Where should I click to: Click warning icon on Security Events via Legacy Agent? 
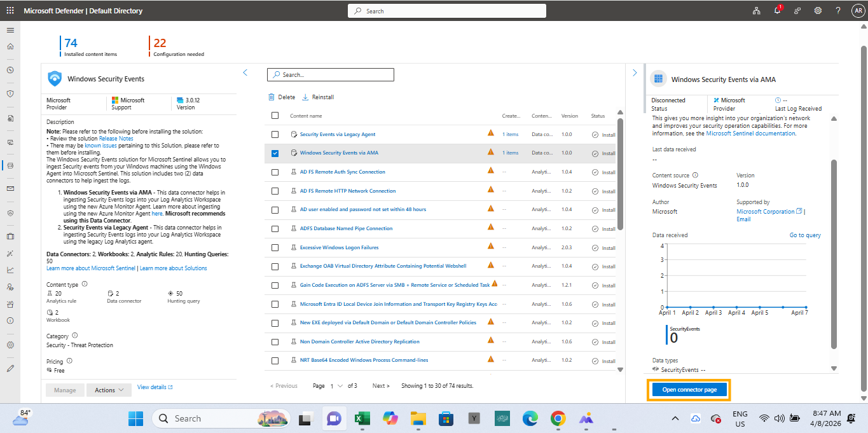(x=490, y=134)
